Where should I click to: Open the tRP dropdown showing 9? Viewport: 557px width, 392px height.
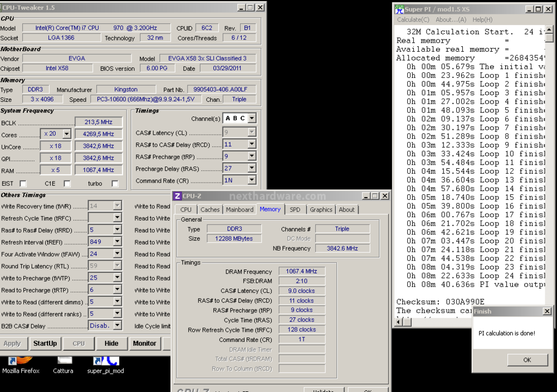[x=252, y=156]
